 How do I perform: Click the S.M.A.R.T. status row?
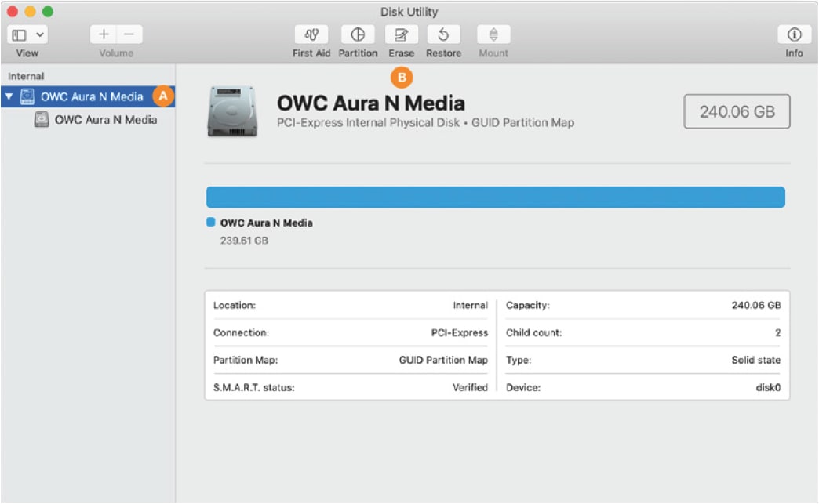click(350, 387)
